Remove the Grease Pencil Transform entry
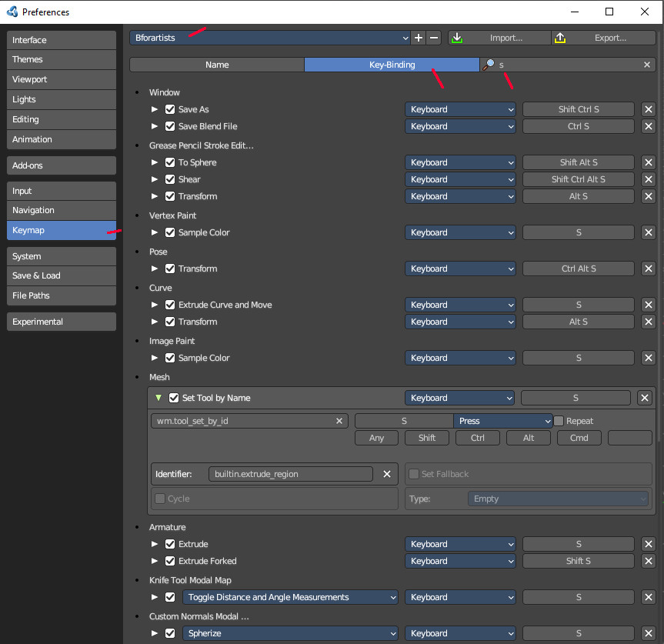 pos(649,196)
